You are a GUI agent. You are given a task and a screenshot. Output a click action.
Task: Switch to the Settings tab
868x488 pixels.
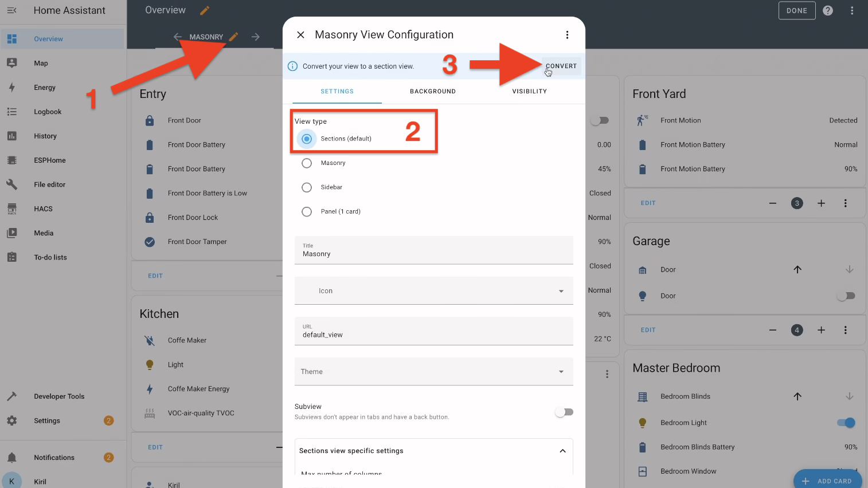pos(337,92)
